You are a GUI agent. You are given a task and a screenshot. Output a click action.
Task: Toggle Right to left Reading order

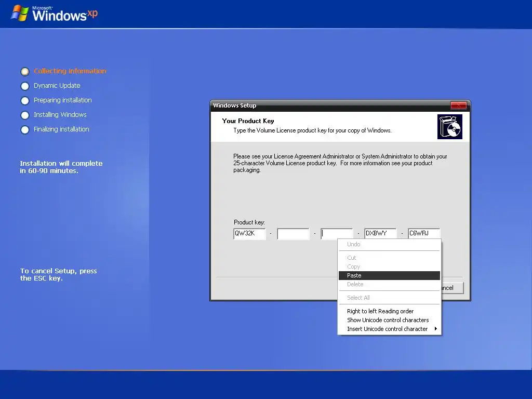389,311
